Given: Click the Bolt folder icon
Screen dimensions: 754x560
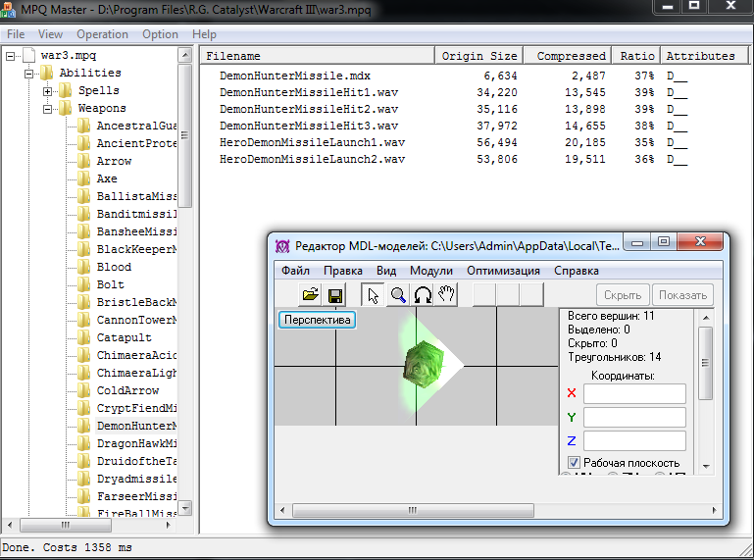Looking at the screenshot, I should pos(83,284).
